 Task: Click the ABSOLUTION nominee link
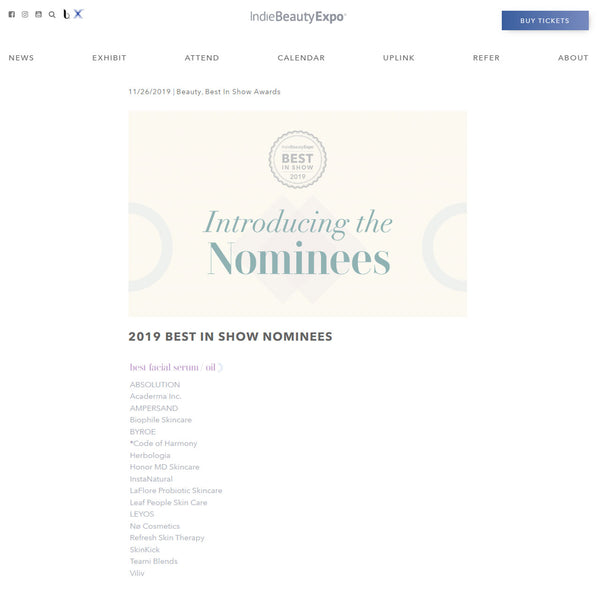tap(155, 385)
